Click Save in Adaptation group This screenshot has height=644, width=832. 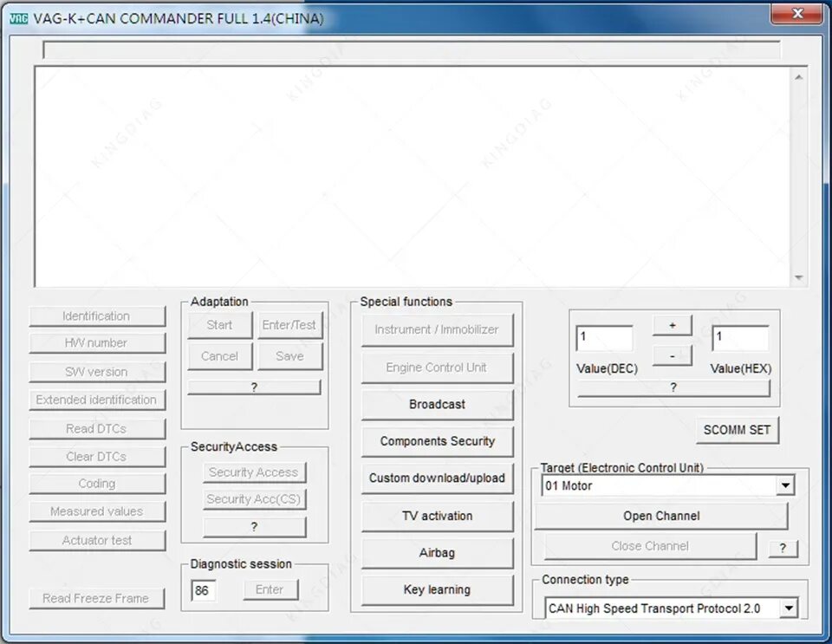pos(289,356)
